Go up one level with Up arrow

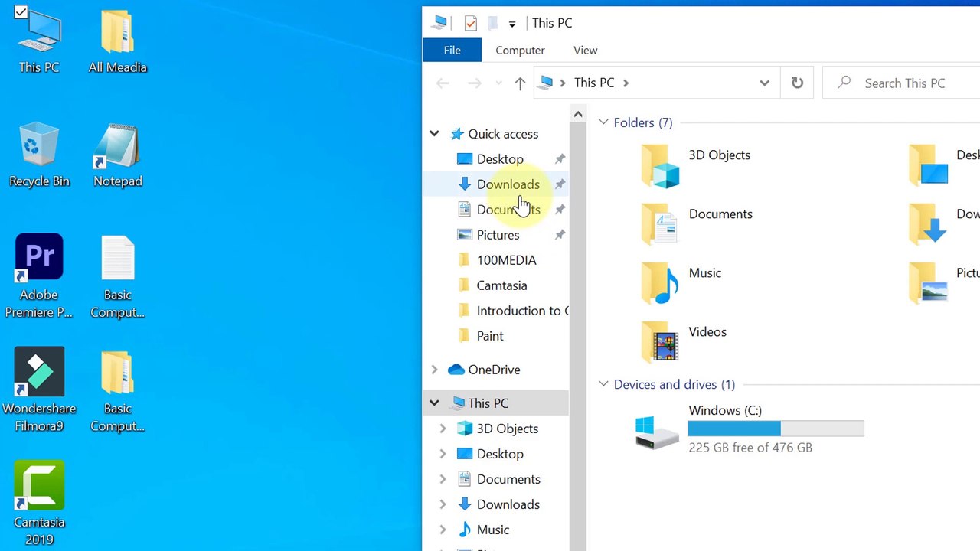click(x=520, y=83)
